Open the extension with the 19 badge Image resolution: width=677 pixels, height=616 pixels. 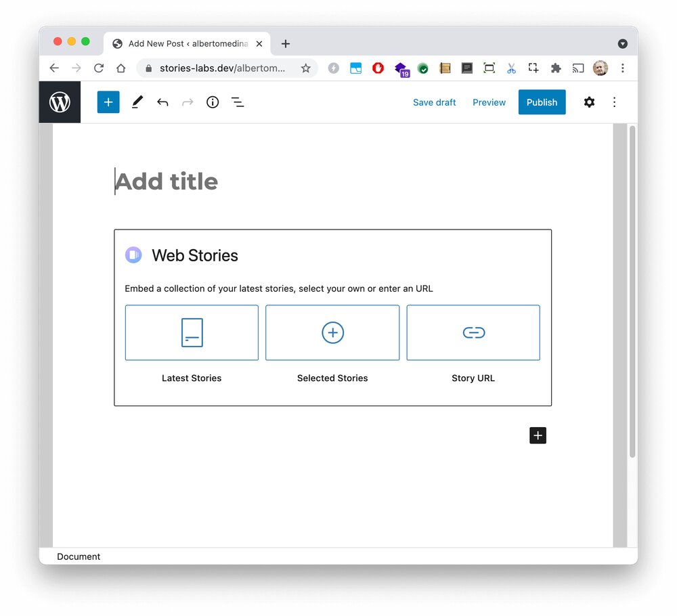(x=401, y=69)
